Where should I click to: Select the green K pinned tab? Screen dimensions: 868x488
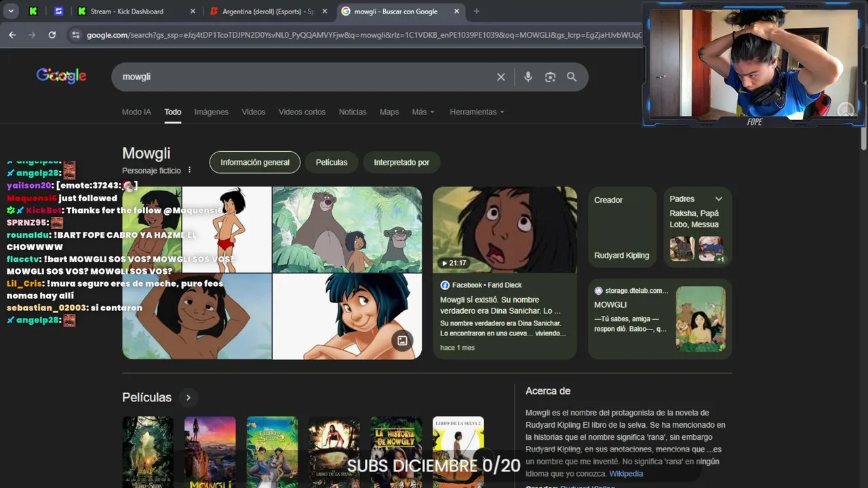click(33, 12)
